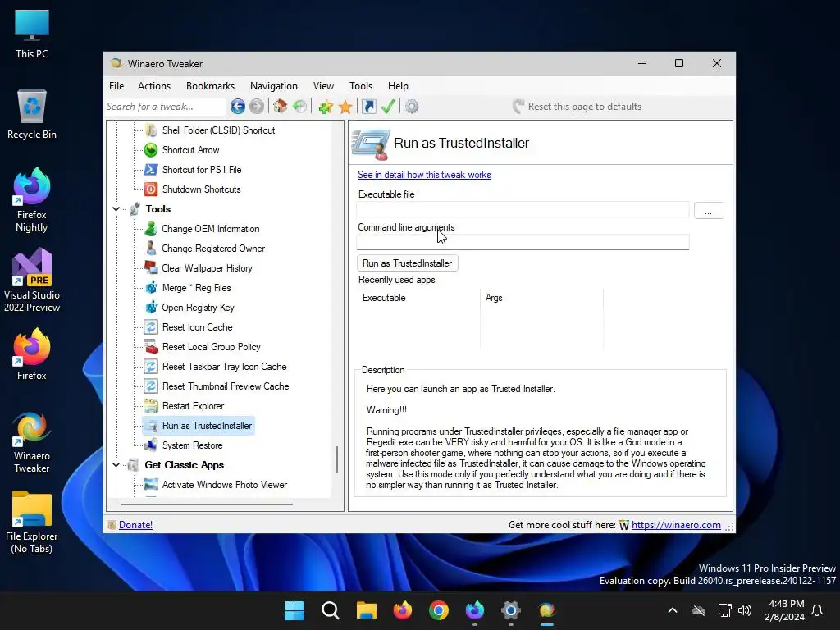Click the Shutdown Shortcuts red icon
The width and height of the screenshot is (840, 630).
tap(151, 189)
